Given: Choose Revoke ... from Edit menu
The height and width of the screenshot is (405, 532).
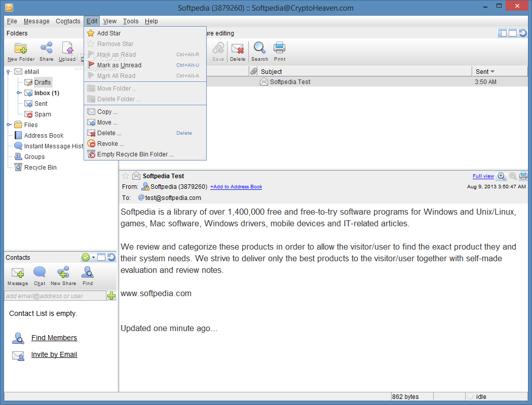Looking at the screenshot, I should pyautogui.click(x=145, y=144).
